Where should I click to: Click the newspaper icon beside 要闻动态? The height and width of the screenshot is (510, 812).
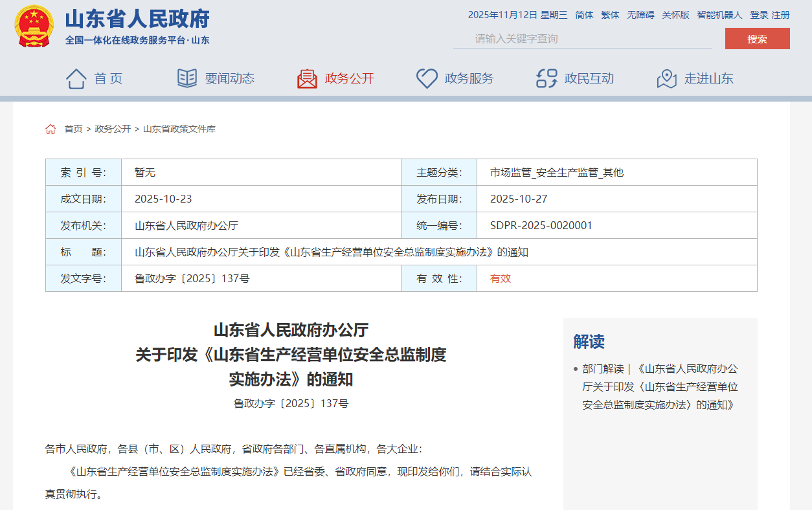[187, 79]
